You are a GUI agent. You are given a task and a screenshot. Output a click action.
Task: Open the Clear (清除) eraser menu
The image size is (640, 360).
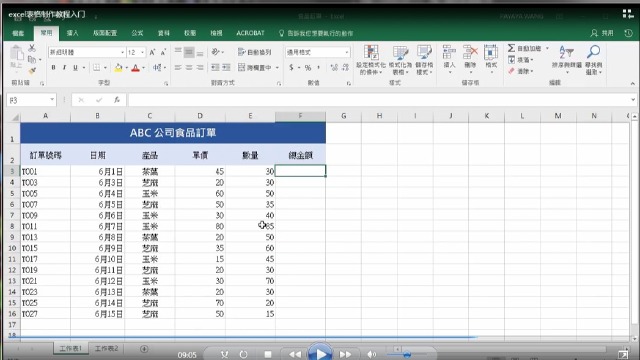(520, 71)
